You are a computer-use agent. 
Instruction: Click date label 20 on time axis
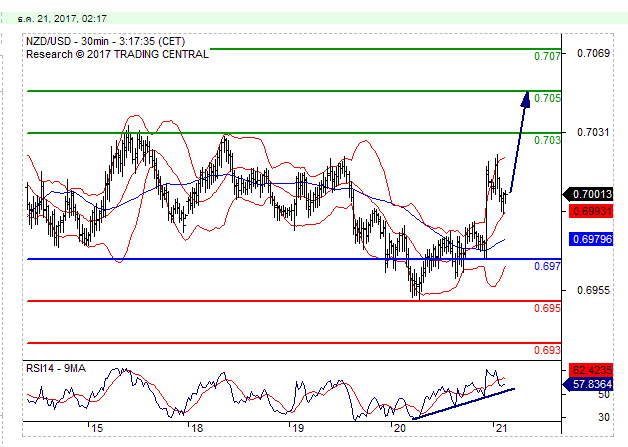click(x=400, y=428)
